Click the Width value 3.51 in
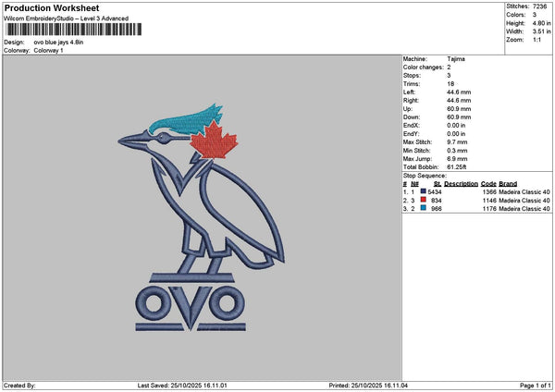The width and height of the screenshot is (555, 392). 541,31
